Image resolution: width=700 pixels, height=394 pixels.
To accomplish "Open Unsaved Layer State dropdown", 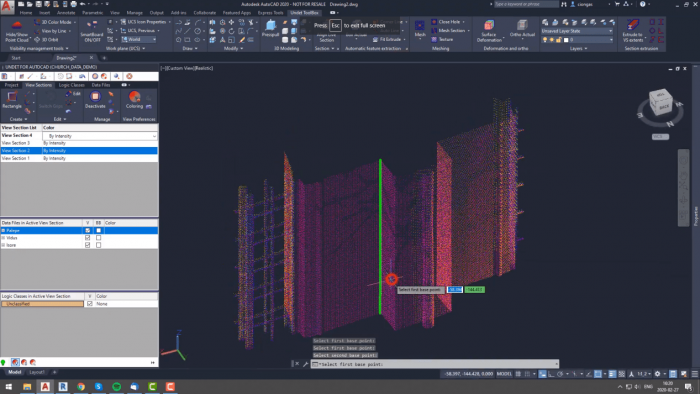I will [577, 31].
